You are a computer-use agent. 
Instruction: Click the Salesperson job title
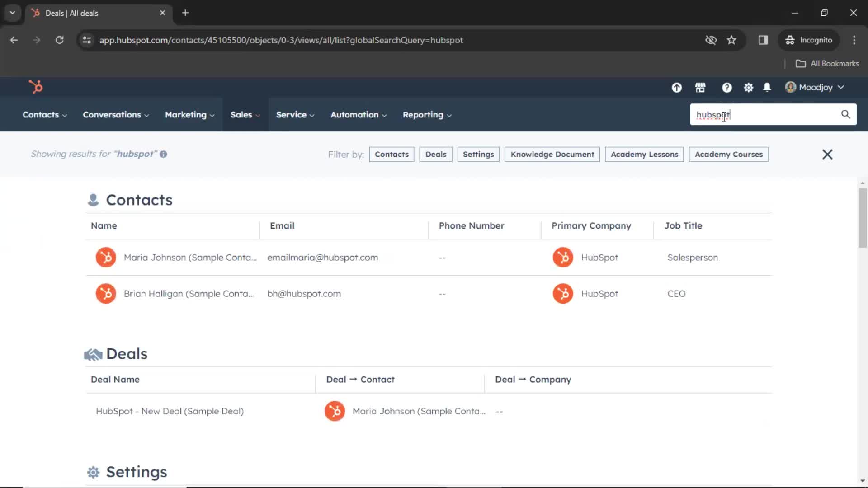point(693,258)
